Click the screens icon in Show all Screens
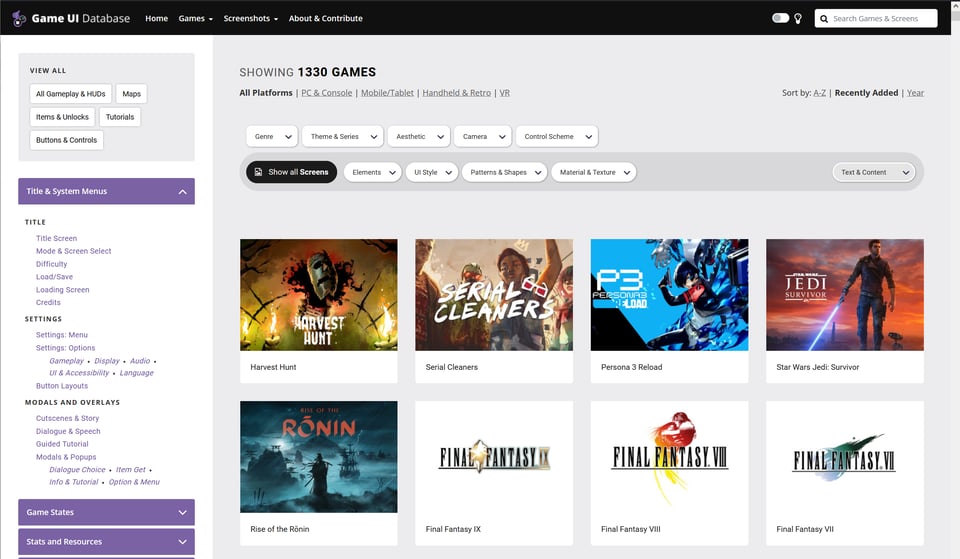Image resolution: width=960 pixels, height=559 pixels. [257, 172]
